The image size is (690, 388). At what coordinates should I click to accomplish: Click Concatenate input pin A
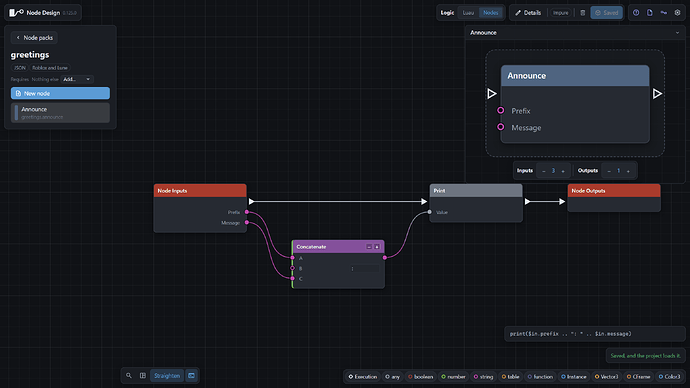(293, 258)
